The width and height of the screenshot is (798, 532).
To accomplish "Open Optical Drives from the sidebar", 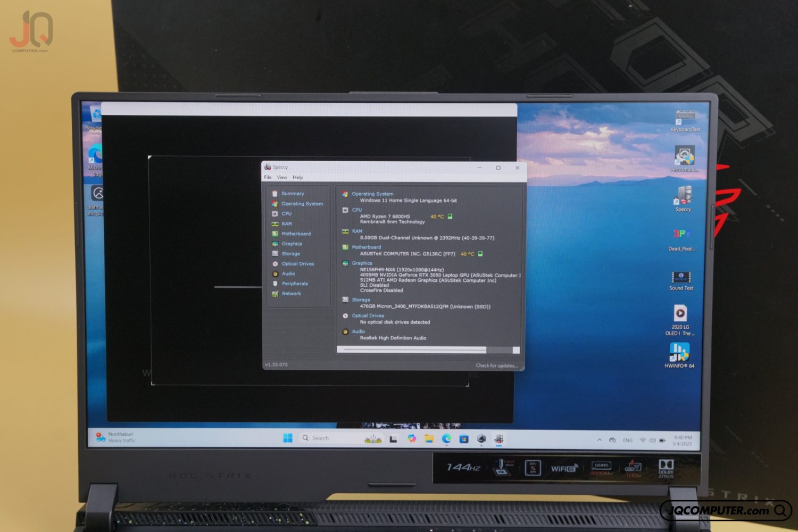I will pyautogui.click(x=293, y=264).
